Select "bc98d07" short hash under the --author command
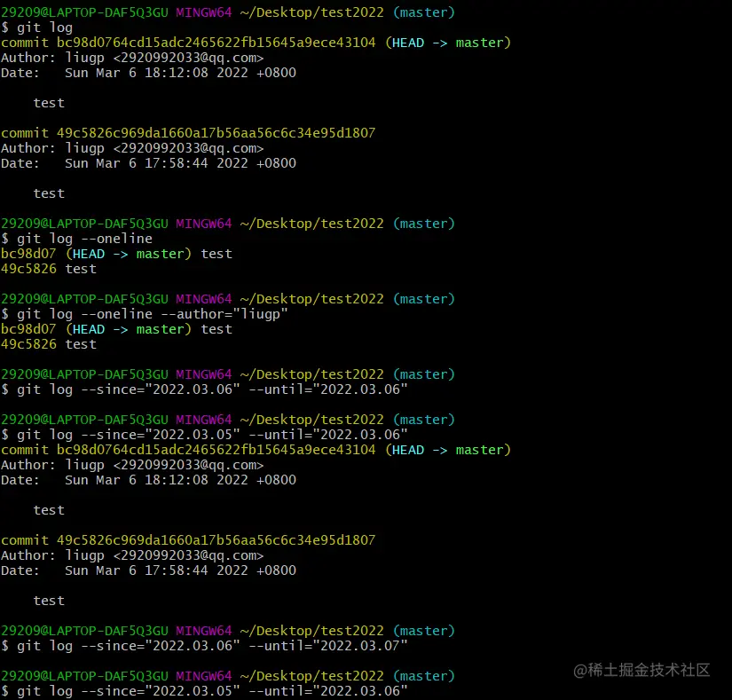Image resolution: width=732 pixels, height=700 pixels. (28, 329)
